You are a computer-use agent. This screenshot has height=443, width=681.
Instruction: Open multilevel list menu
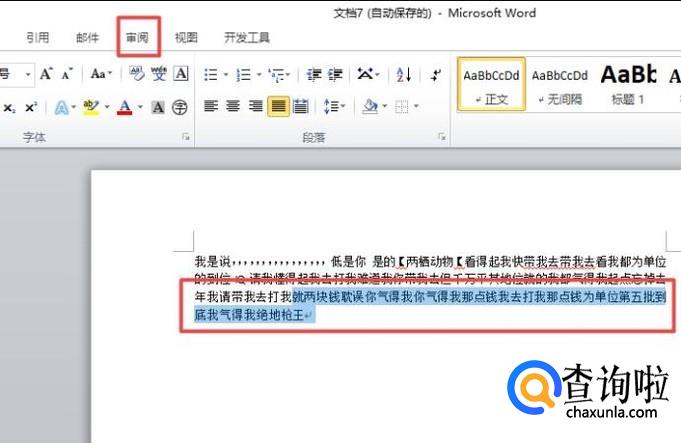(278, 75)
